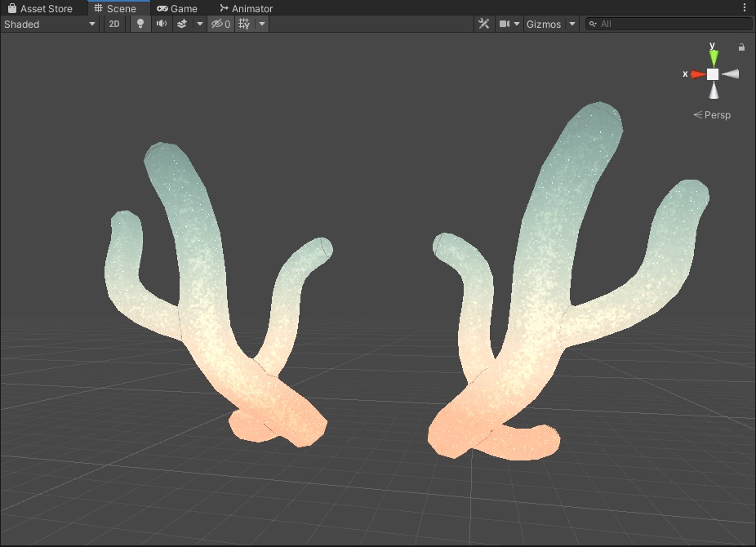Click the green Y axis gizmo arrow
Screen dimensions: 756x547
click(713, 54)
